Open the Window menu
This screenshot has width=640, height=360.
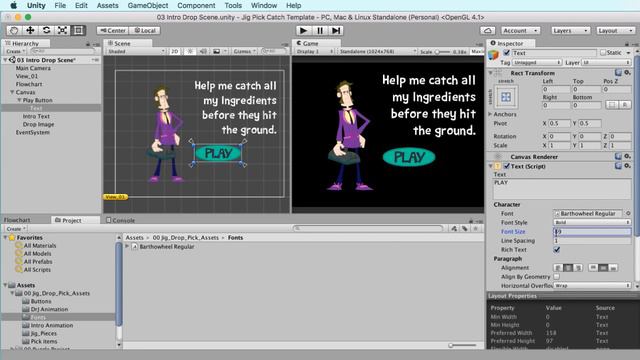tap(264, 6)
